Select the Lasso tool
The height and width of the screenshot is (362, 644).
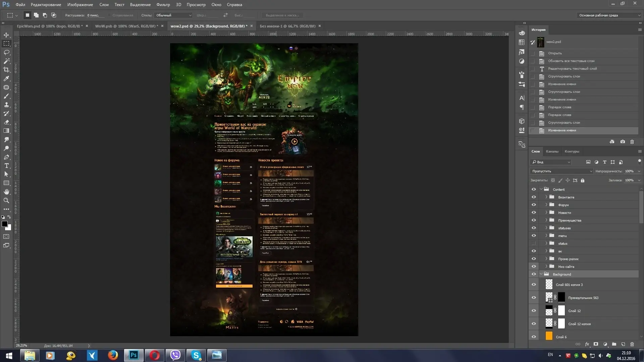tap(6, 52)
